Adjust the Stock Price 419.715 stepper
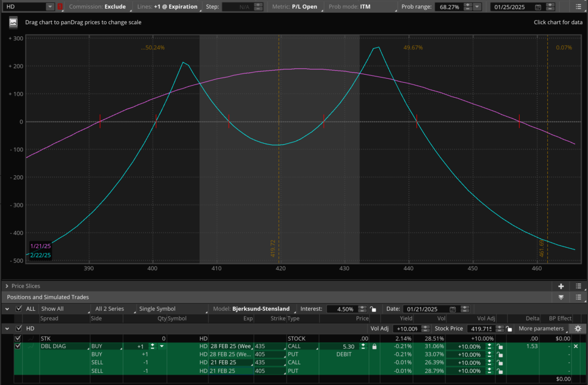Viewport: 588px width, 385px height. pos(499,329)
